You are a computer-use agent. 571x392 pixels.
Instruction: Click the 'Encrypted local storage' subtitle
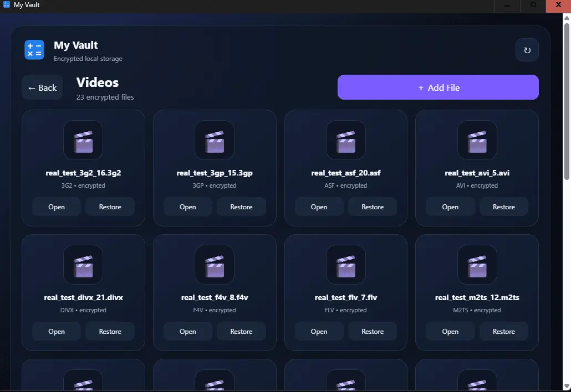pyautogui.click(x=88, y=59)
